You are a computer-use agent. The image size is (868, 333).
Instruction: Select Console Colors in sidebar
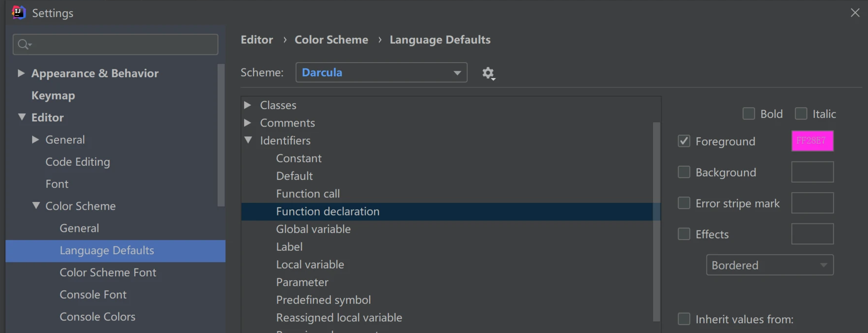point(97,317)
